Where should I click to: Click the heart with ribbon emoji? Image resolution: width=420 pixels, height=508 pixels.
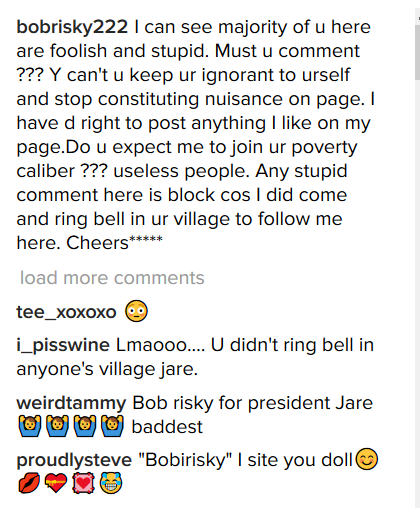pyautogui.click(x=56, y=483)
